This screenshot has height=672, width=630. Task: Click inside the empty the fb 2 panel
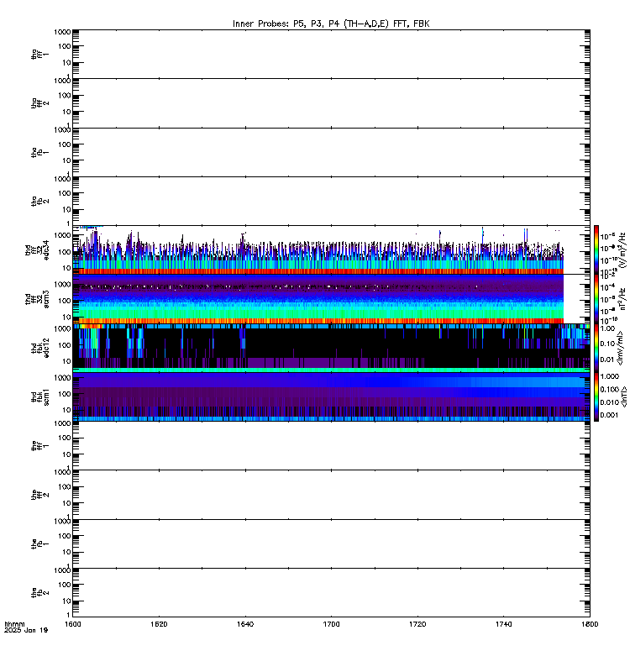331,593
